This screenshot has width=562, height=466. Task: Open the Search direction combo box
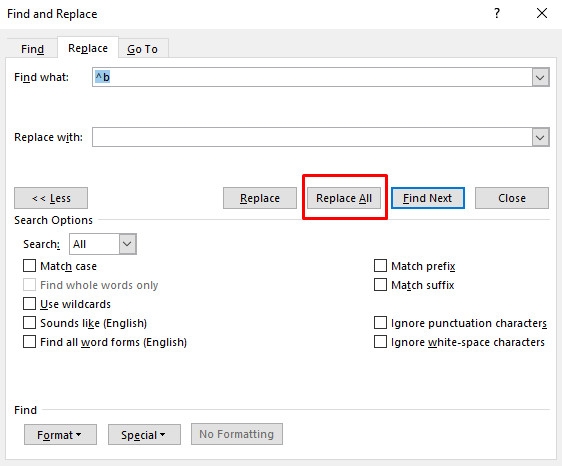click(x=103, y=244)
